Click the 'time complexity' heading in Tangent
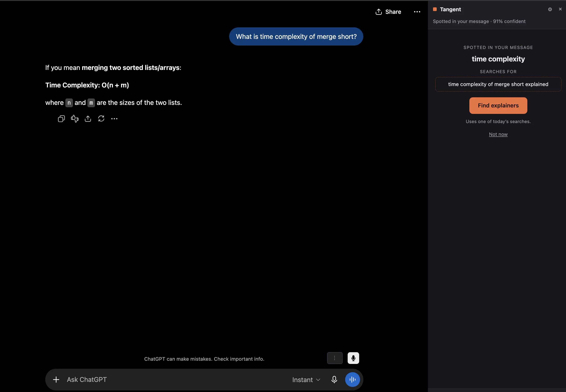This screenshot has width=566, height=392. (x=498, y=59)
